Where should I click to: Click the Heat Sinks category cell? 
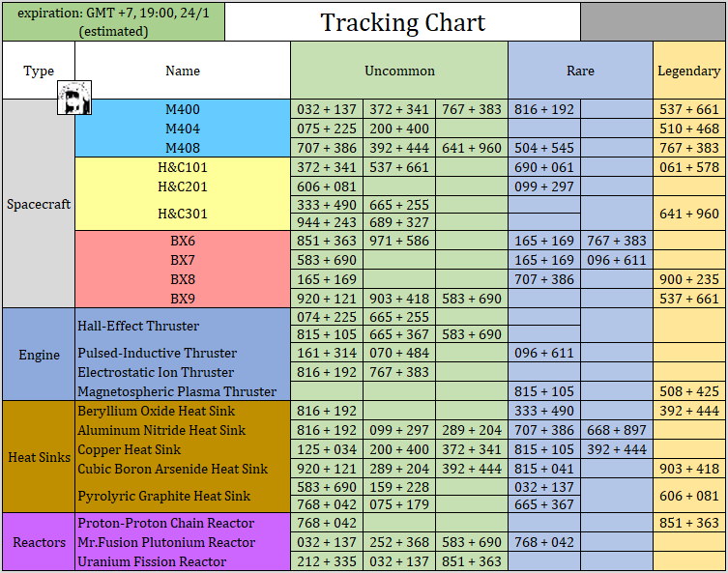coord(39,457)
